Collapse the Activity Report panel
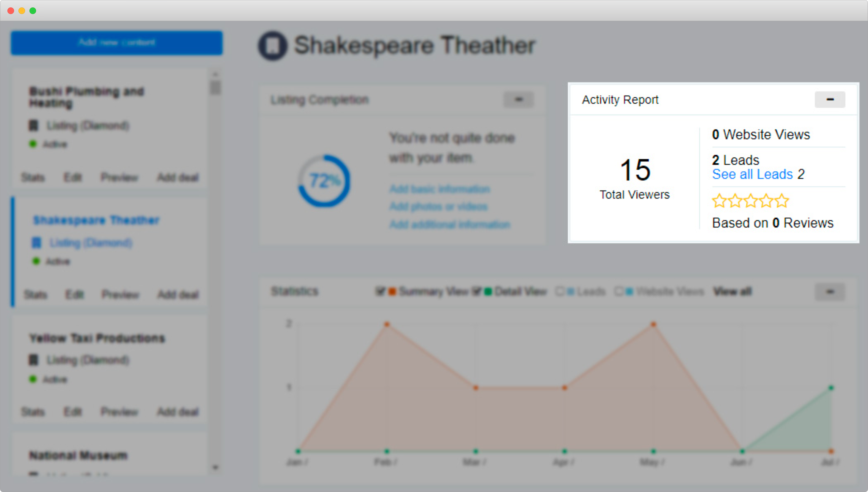 pyautogui.click(x=830, y=100)
